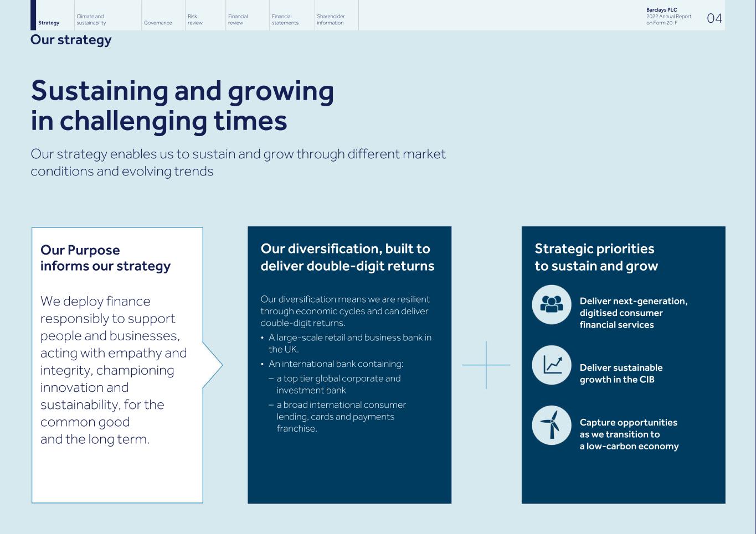
Task: Open the Strategy tab
Action: pos(49,23)
